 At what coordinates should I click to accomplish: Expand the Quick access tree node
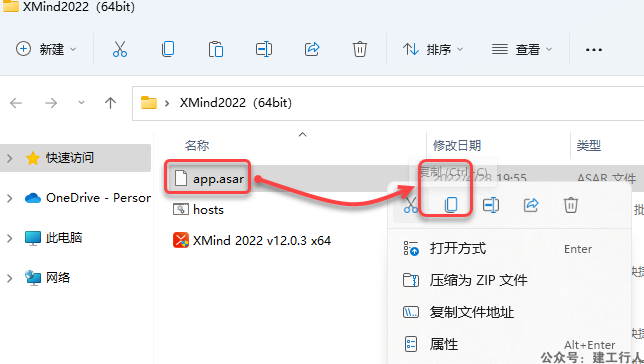pos(10,158)
